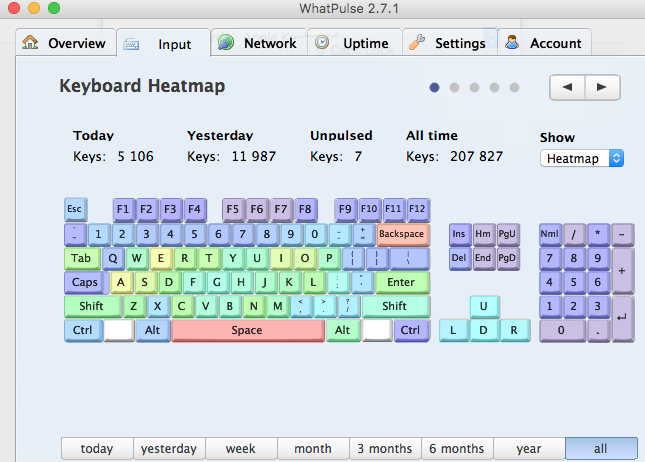Viewport: 645px width, 462px height.
Task: Click the left arrow L key
Action: click(454, 330)
